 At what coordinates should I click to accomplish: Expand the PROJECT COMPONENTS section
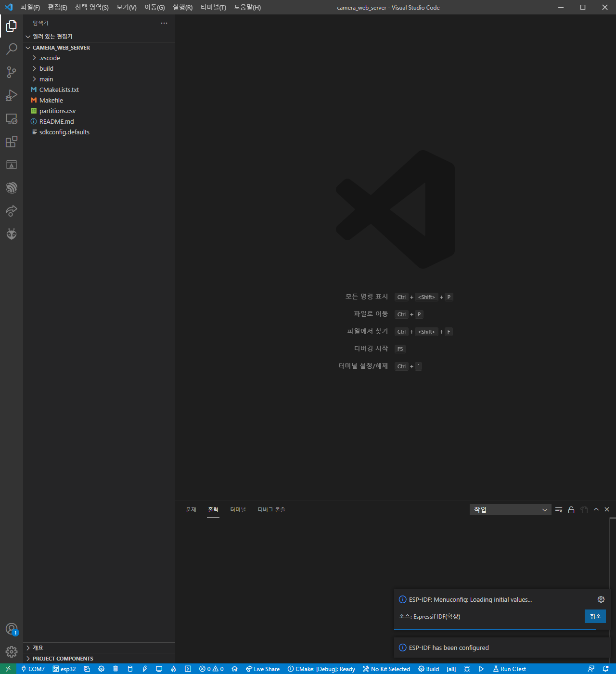coord(99,659)
